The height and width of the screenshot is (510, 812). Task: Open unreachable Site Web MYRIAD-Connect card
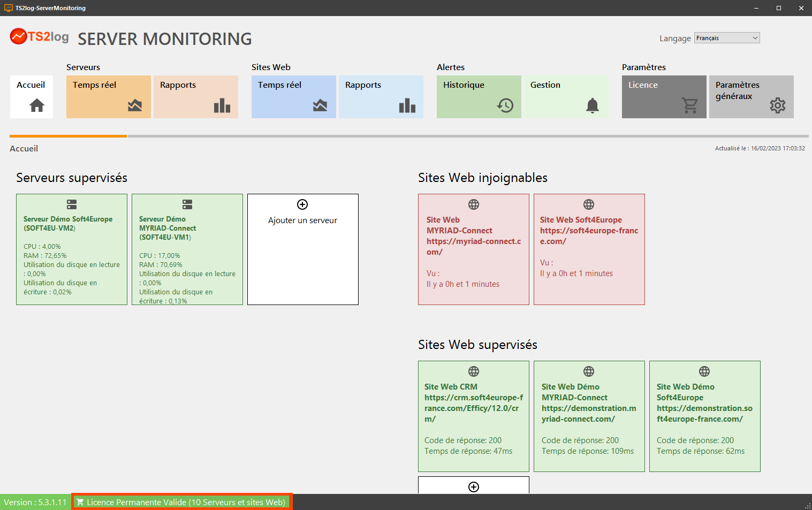(x=474, y=249)
